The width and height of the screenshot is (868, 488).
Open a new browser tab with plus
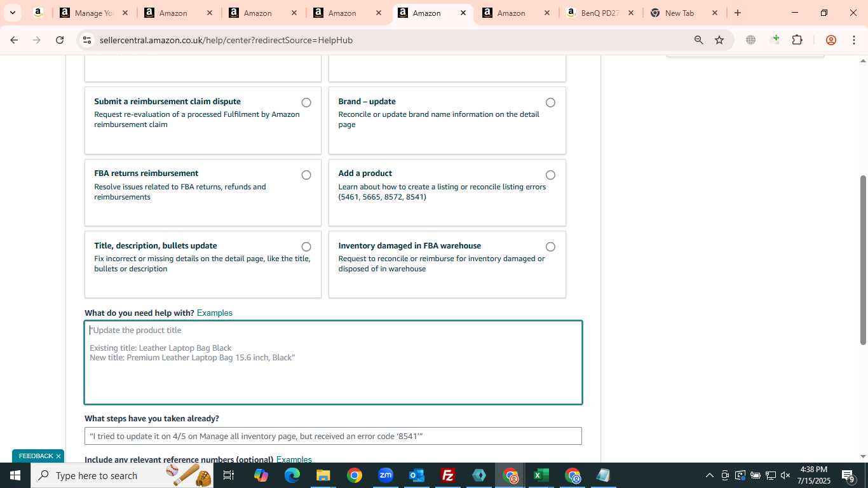click(737, 13)
